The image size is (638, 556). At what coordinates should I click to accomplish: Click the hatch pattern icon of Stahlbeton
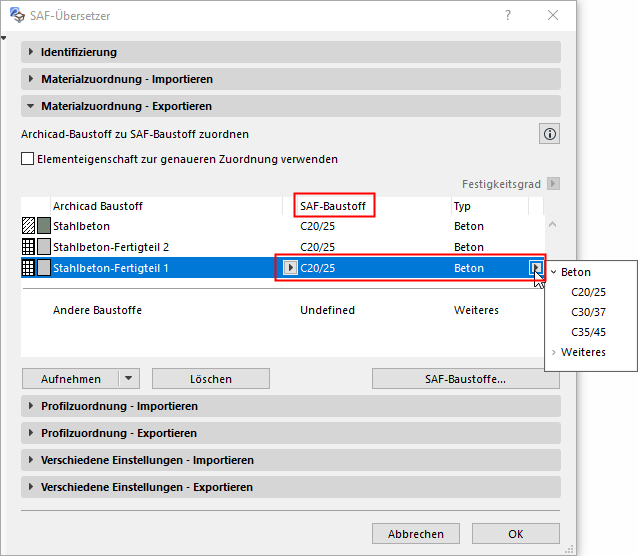point(28,225)
